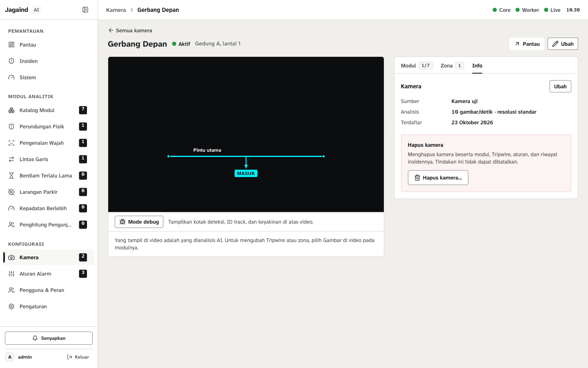Open the Insiden page
The height and width of the screenshot is (368, 588).
(x=49, y=61)
